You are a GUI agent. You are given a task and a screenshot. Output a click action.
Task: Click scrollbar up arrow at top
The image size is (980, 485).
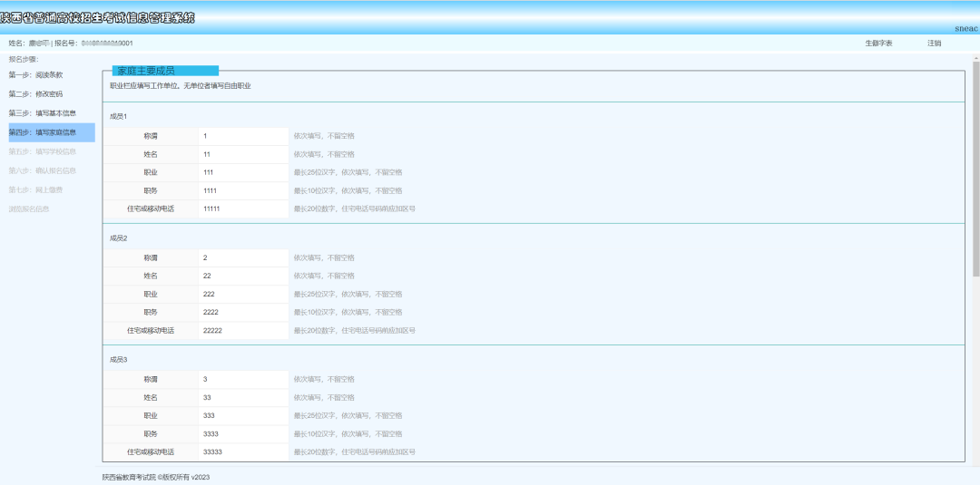pos(976,57)
